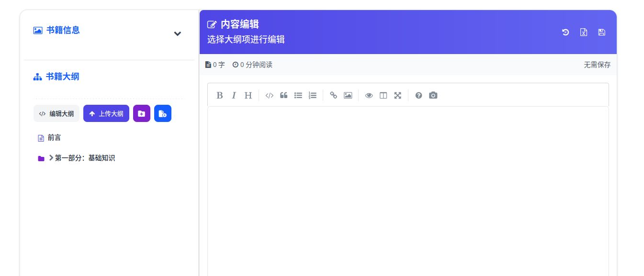Expand the 第一部分：基础知识 chevron

(x=51, y=158)
